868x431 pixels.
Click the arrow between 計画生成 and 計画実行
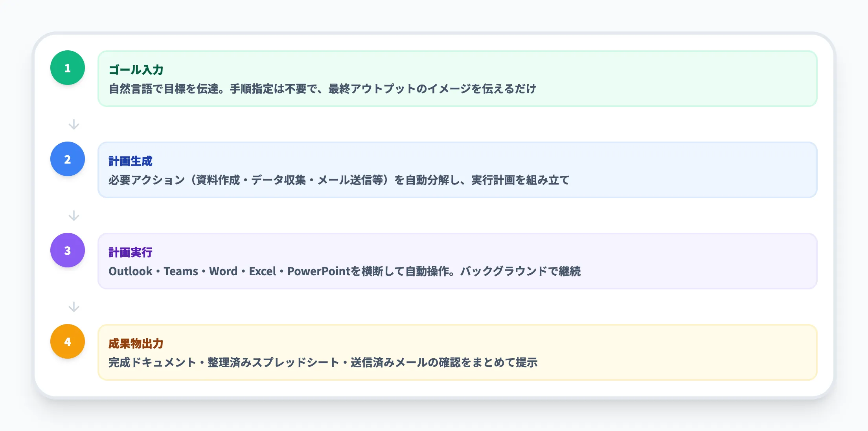coord(73,215)
